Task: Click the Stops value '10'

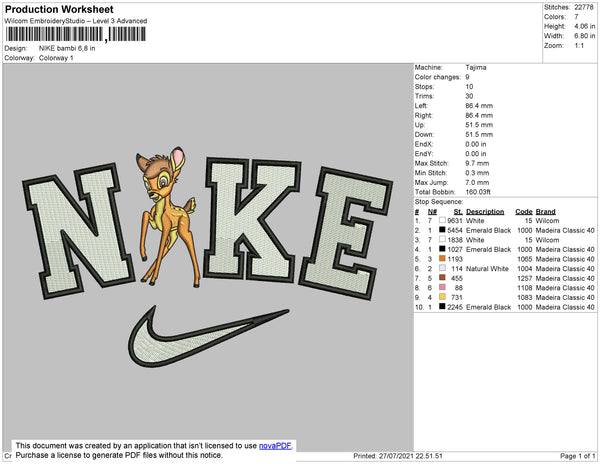Action: click(470, 86)
